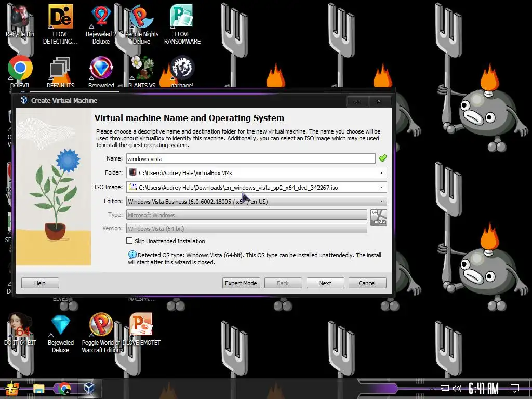532x399 pixels.
Task: Click the wizard Help titlebar button
Action: [357, 101]
